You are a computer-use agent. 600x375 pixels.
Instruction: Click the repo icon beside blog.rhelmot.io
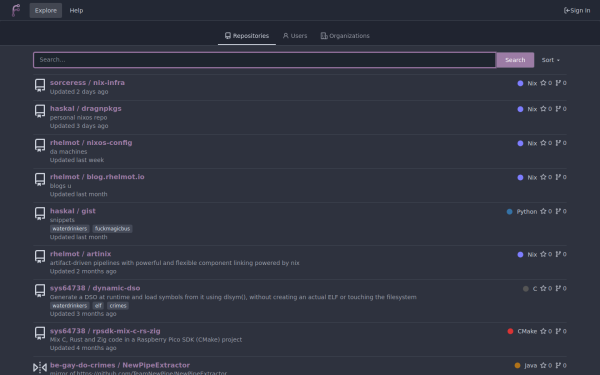click(40, 179)
